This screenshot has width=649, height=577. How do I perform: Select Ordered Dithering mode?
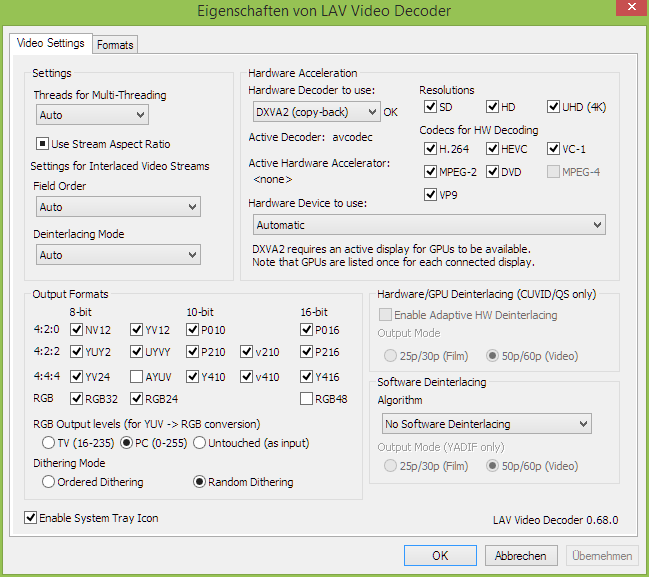click(48, 482)
